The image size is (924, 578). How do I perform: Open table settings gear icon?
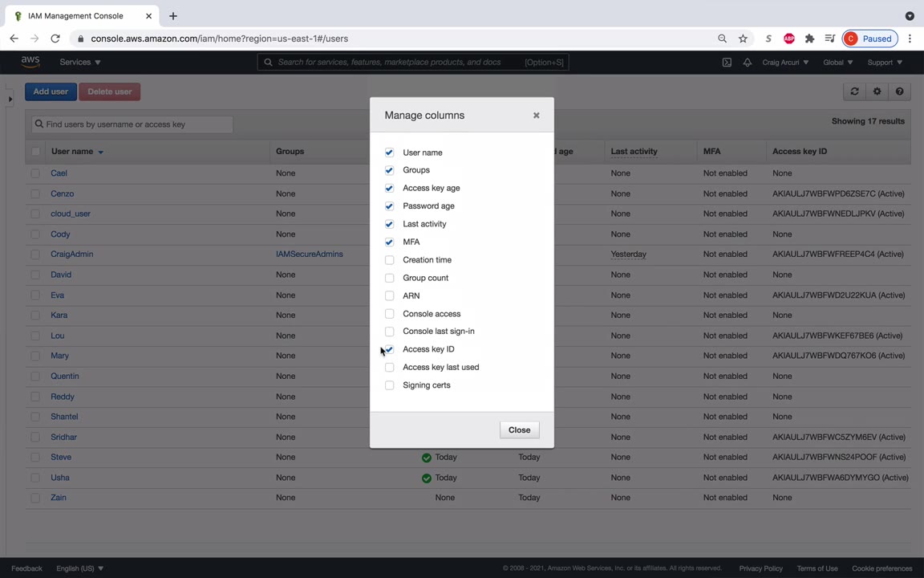point(877,92)
